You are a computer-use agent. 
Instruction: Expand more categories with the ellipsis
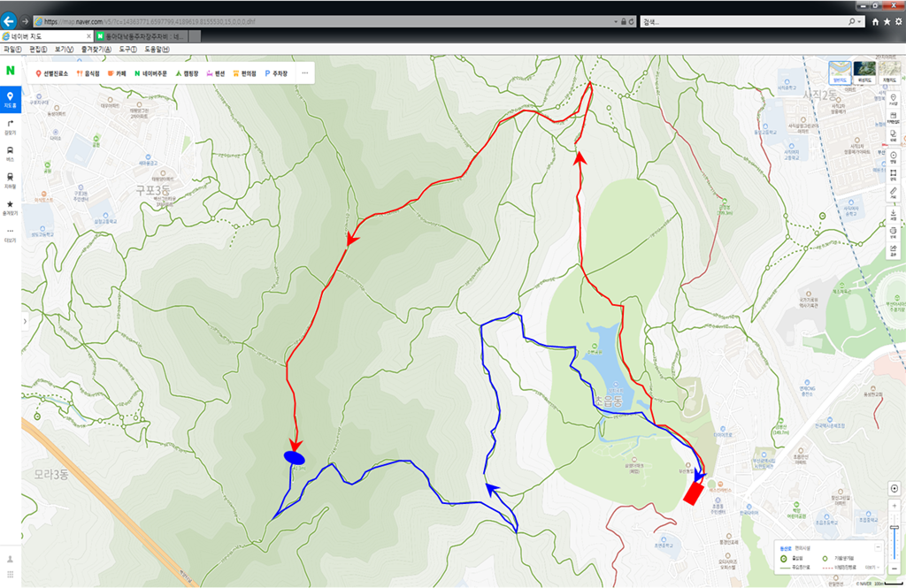click(305, 73)
